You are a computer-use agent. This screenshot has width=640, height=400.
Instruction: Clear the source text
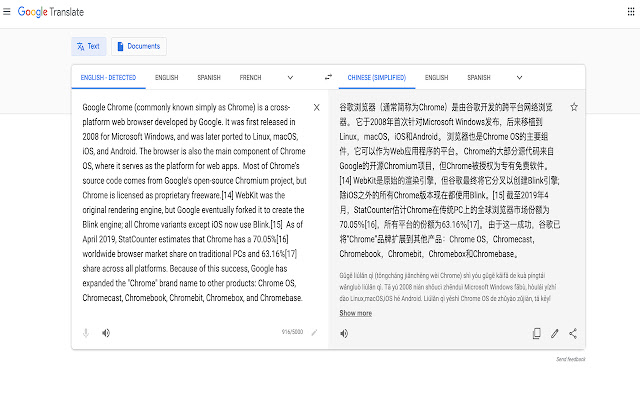pyautogui.click(x=317, y=107)
